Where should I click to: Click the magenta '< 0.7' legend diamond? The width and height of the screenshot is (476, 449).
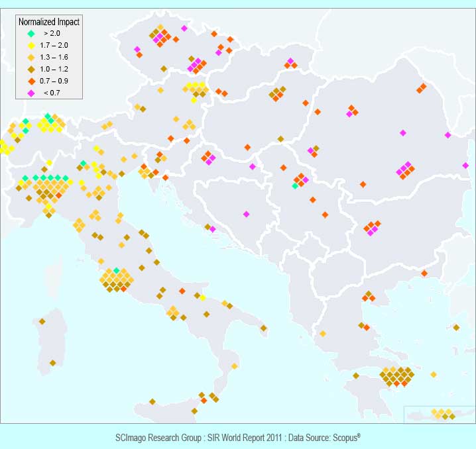(31, 93)
